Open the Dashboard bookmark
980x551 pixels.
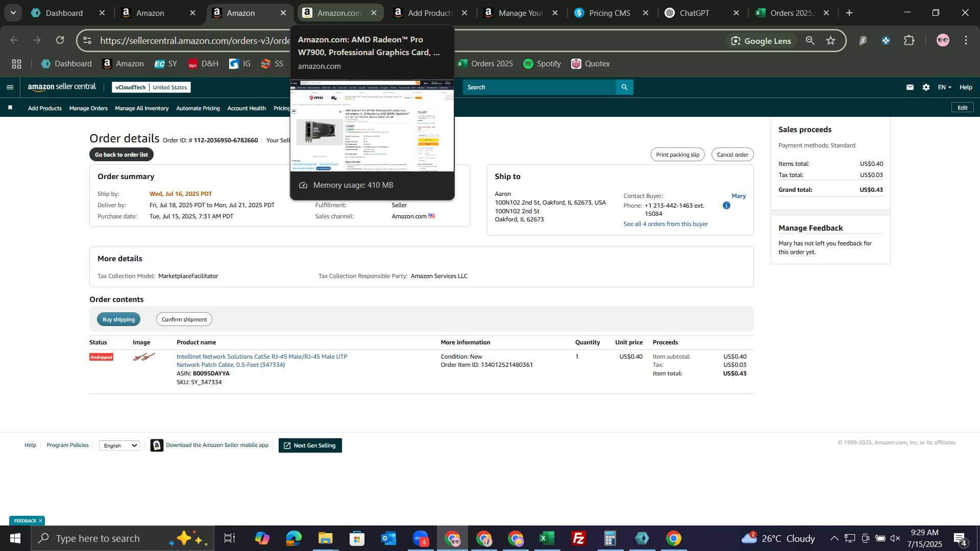(66, 64)
